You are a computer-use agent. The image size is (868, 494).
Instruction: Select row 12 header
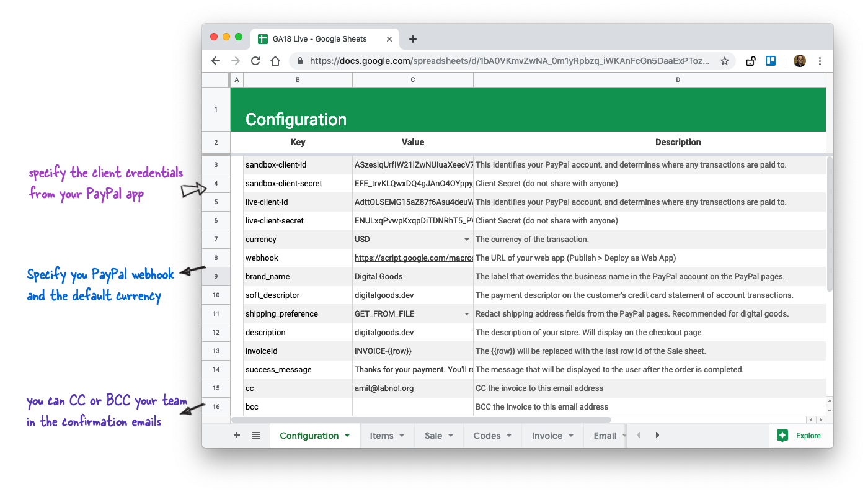pyautogui.click(x=216, y=333)
